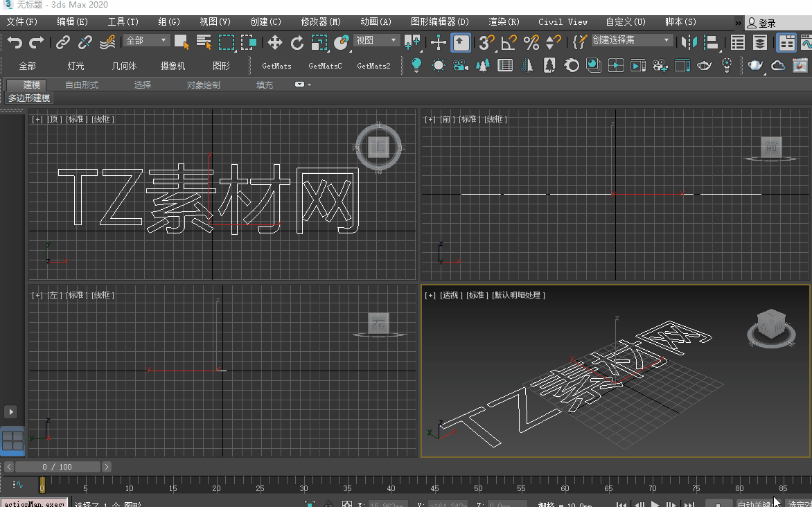
Task: Step time slider forward with right arrow
Action: [106, 467]
